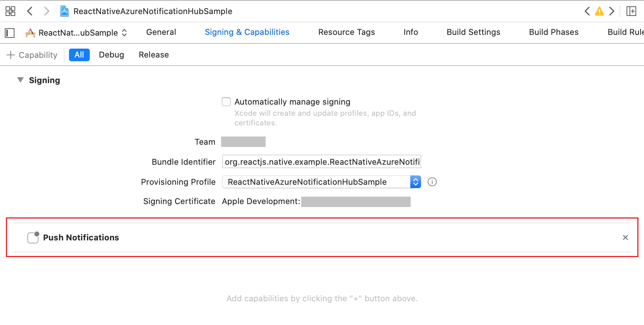The width and height of the screenshot is (644, 325).
Task: Open the Resource Tags tab
Action: point(346,32)
